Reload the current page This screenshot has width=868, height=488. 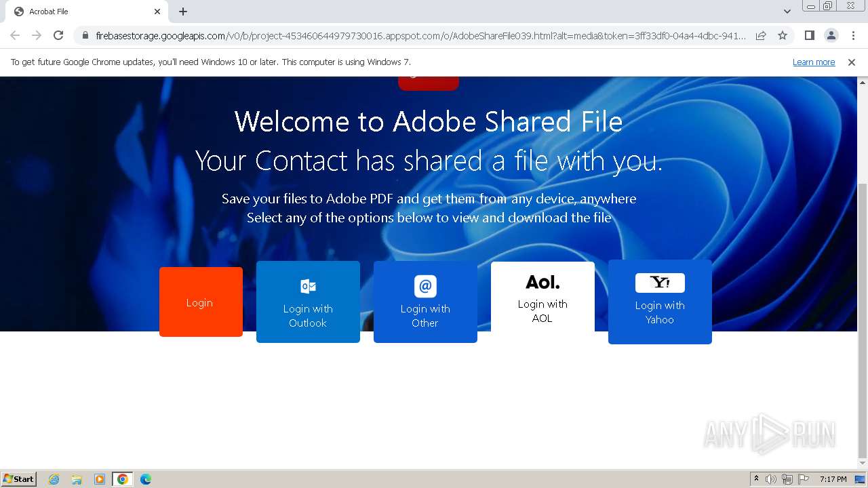click(58, 35)
